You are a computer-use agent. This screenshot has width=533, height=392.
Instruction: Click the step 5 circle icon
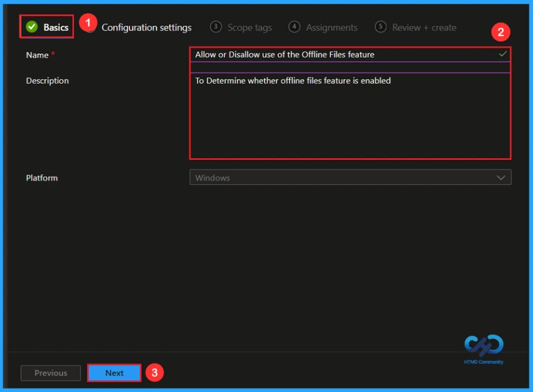click(x=381, y=26)
